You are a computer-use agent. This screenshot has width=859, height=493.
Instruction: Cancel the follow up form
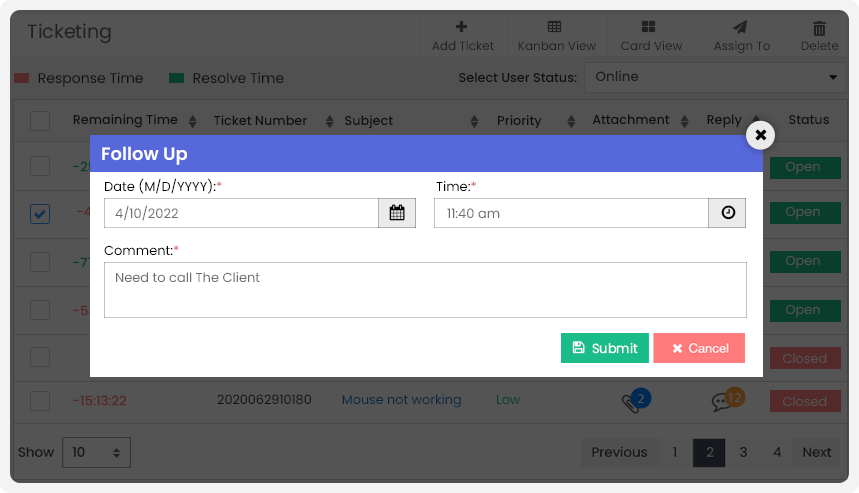click(699, 348)
